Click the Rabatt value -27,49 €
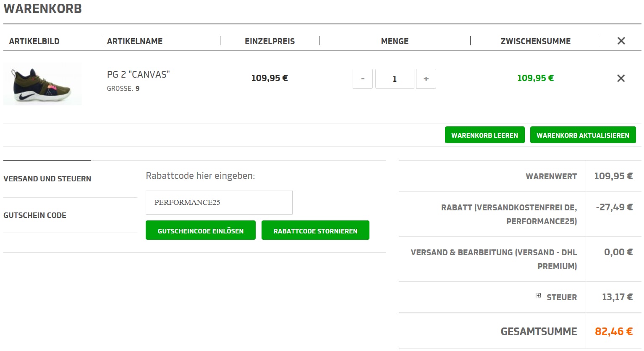 click(614, 207)
